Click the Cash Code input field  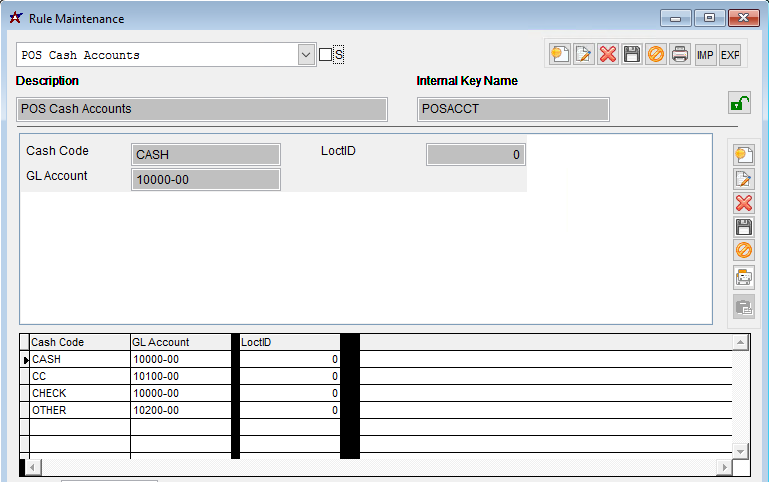pos(206,155)
